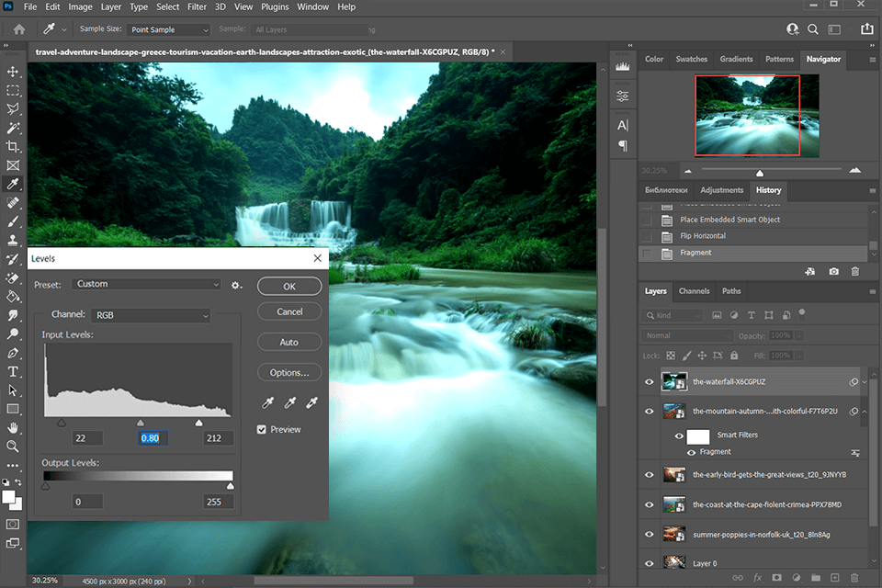
Task: Select the Move tool
Action: coord(13,71)
